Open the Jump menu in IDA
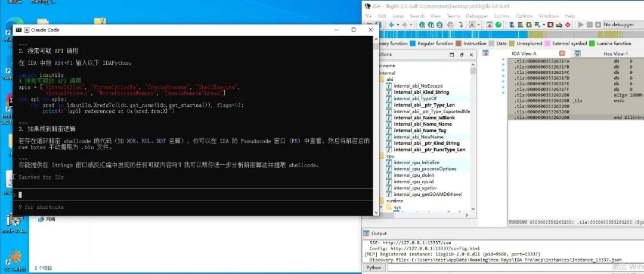 click(398, 16)
